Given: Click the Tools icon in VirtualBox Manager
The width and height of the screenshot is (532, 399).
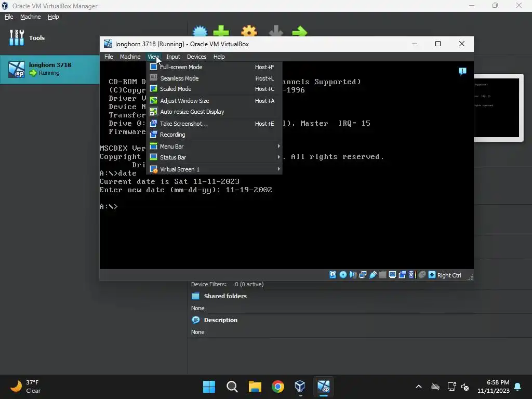Looking at the screenshot, I should tap(17, 37).
